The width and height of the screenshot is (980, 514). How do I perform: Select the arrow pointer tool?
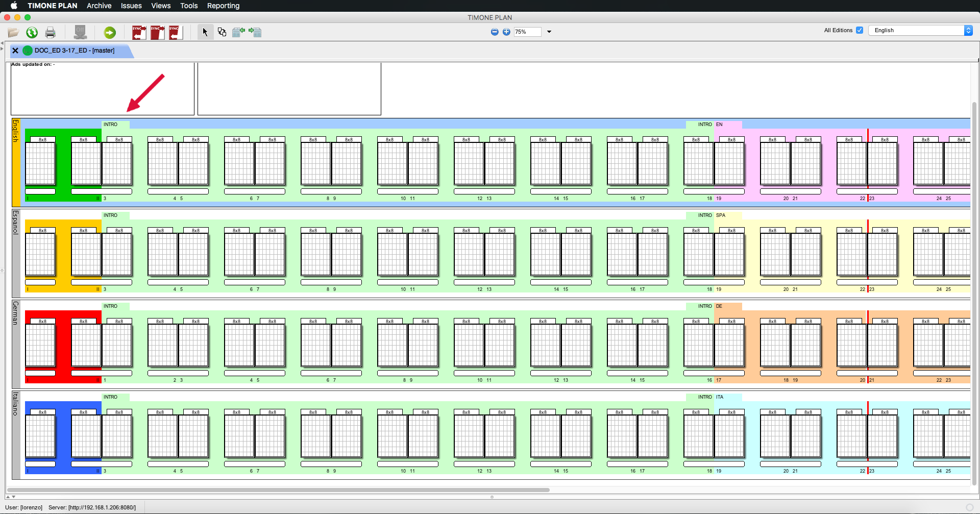[205, 32]
